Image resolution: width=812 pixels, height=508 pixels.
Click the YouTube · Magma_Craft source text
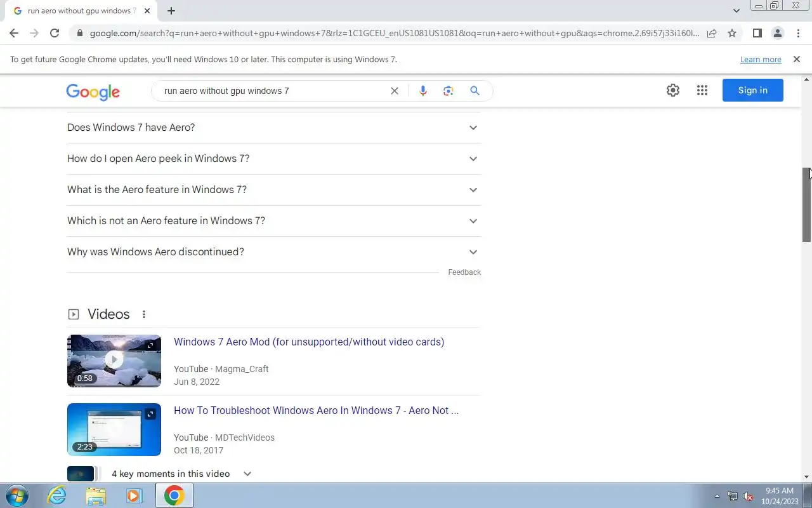coord(221,369)
